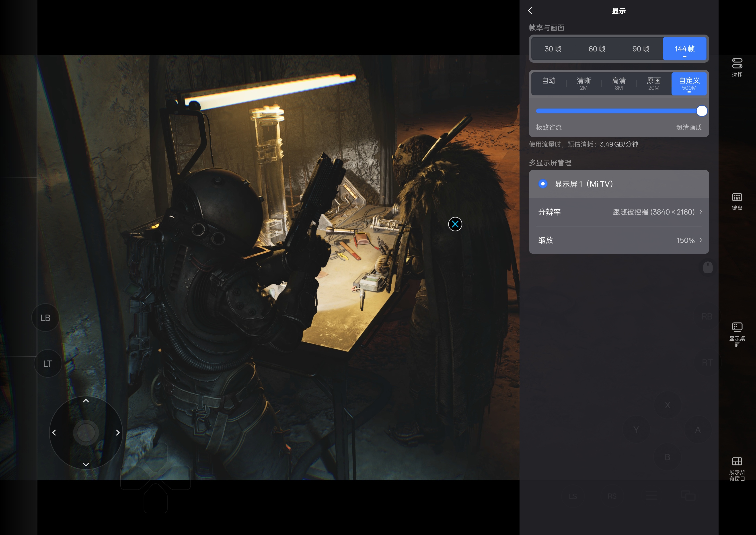Click the 多显示屏管理 section heading
Image resolution: width=756 pixels, height=535 pixels.
pos(550,163)
